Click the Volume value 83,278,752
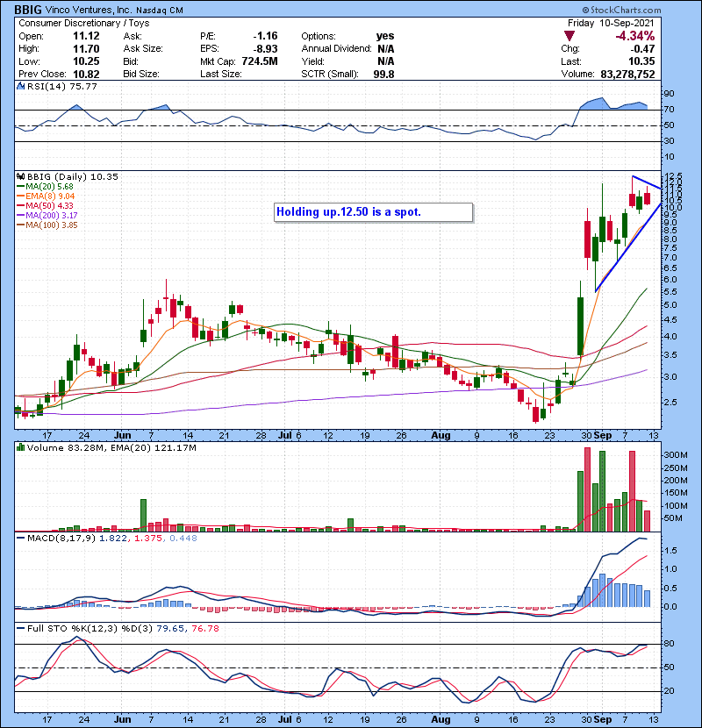Screen dimensions: 702x728 click(x=627, y=74)
